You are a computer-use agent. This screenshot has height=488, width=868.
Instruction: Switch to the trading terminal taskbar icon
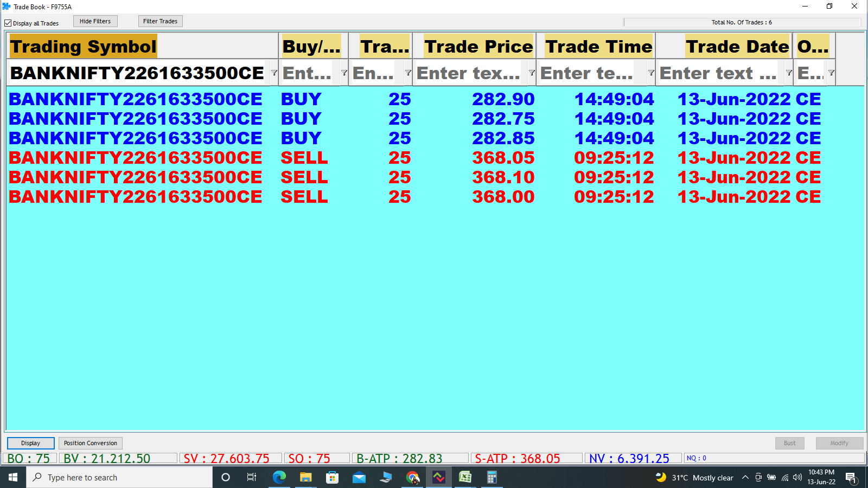click(x=439, y=477)
